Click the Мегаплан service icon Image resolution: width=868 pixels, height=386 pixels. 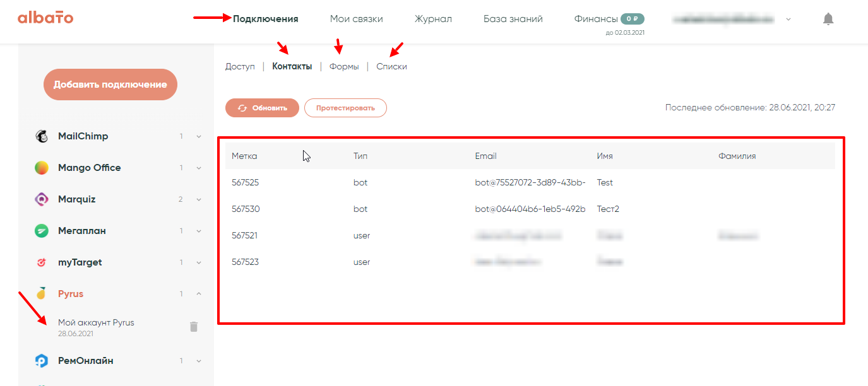tap(42, 231)
